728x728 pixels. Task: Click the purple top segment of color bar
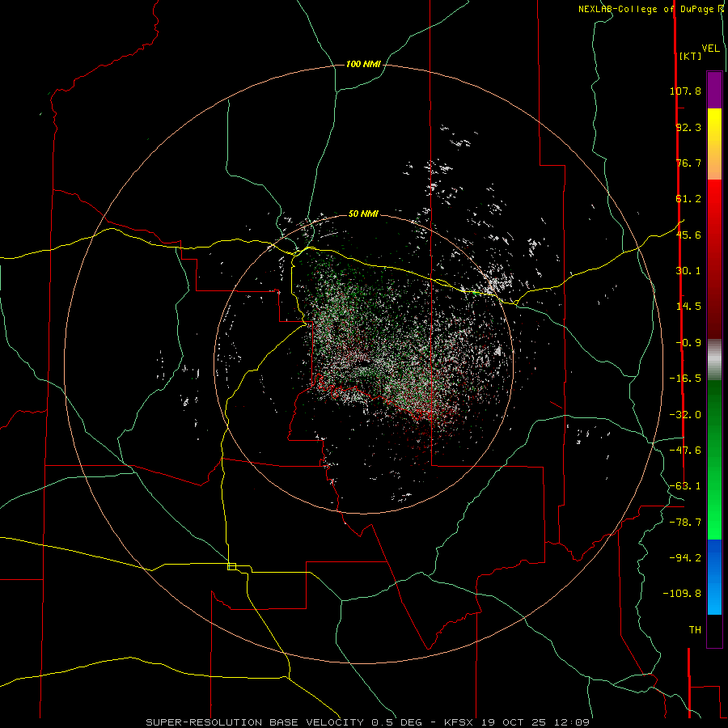pos(714,90)
